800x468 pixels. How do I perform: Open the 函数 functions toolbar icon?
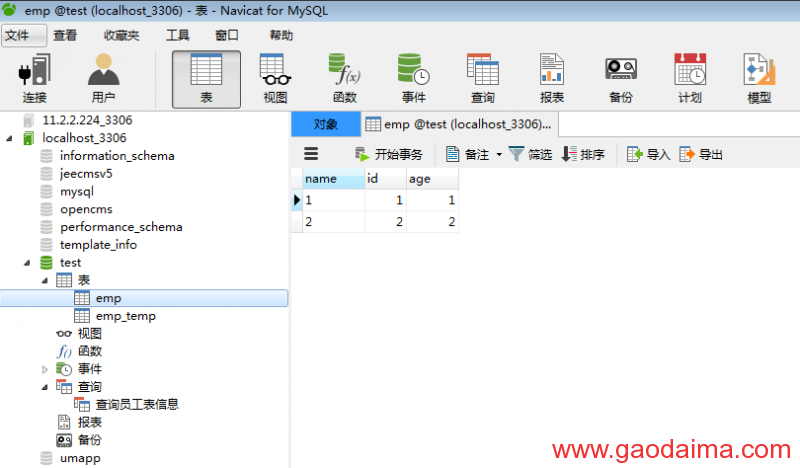(x=345, y=79)
